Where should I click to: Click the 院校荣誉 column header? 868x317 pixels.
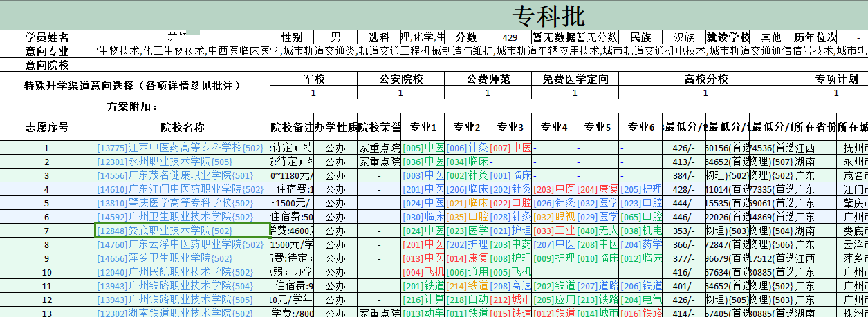coord(379,127)
